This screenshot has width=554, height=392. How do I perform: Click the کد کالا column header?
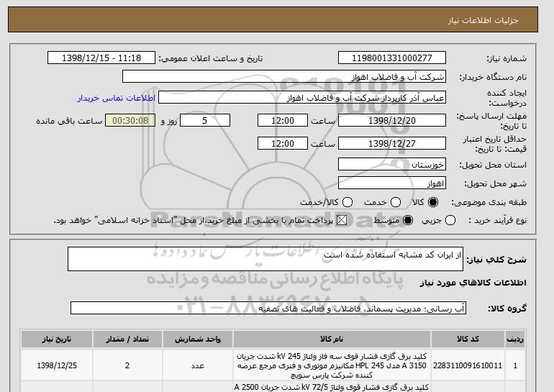click(x=468, y=339)
